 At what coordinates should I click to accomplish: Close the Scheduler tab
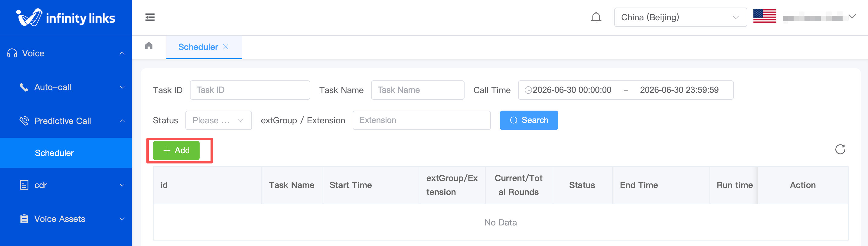tap(226, 47)
